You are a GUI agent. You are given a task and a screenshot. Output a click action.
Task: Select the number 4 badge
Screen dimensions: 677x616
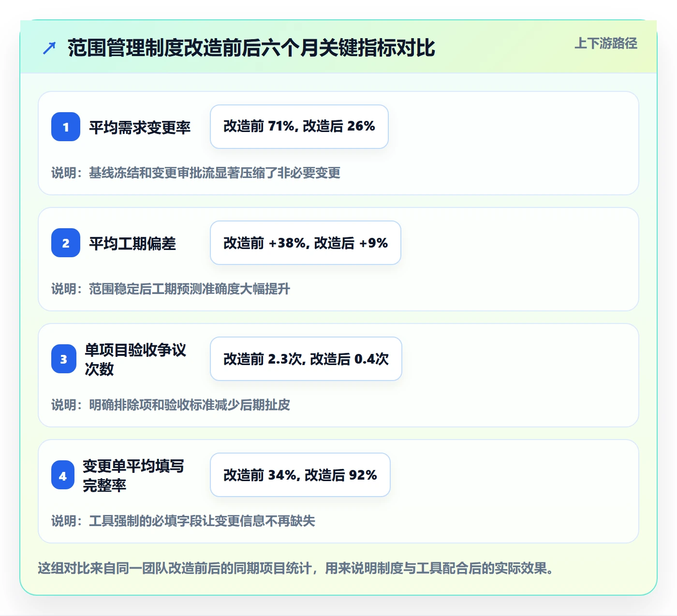pyautogui.click(x=63, y=475)
